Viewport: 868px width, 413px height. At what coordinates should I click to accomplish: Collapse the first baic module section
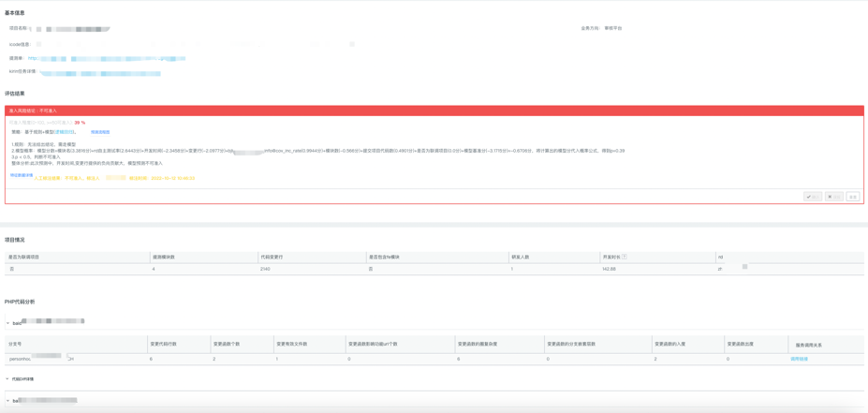[7, 321]
